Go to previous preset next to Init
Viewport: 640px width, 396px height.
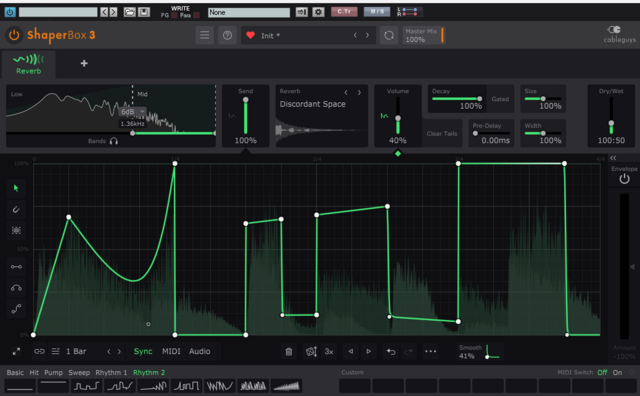pos(355,35)
